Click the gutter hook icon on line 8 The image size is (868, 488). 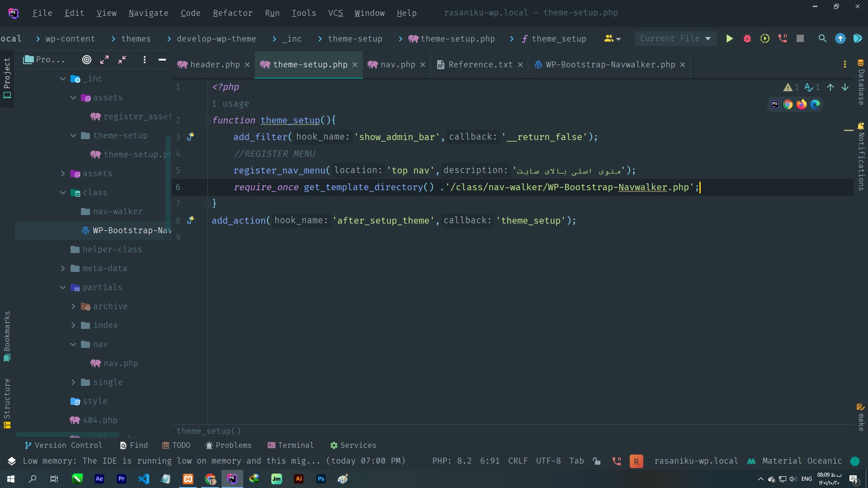coord(191,220)
